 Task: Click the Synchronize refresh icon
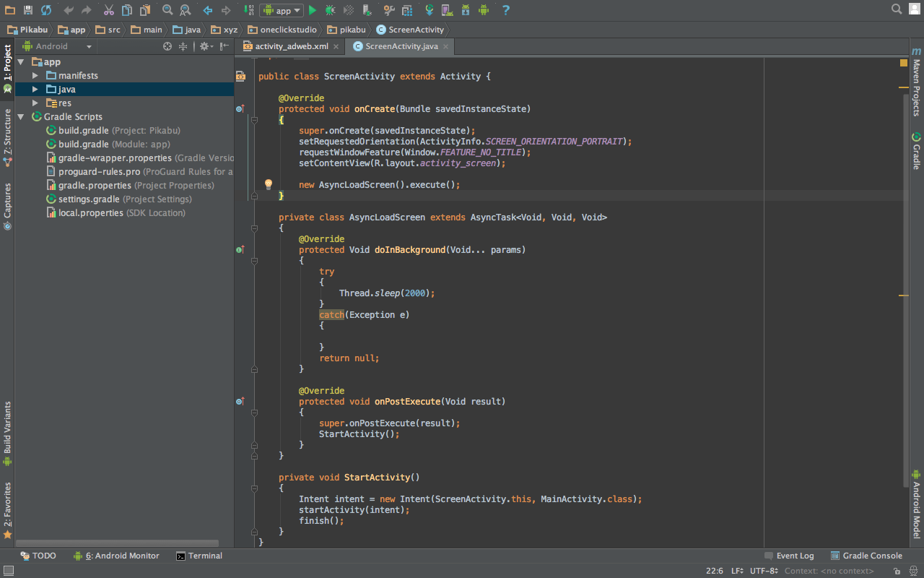(x=46, y=10)
